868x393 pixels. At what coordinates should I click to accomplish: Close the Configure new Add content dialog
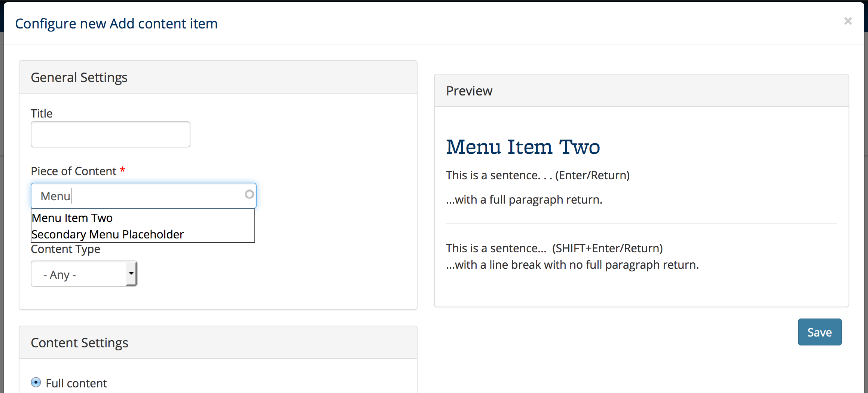[848, 21]
